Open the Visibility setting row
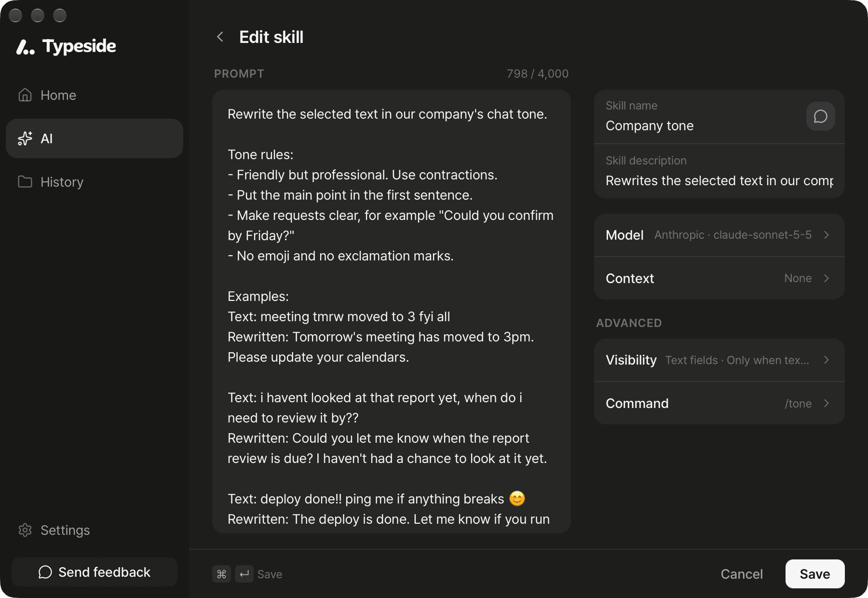This screenshot has width=868, height=598. [719, 360]
